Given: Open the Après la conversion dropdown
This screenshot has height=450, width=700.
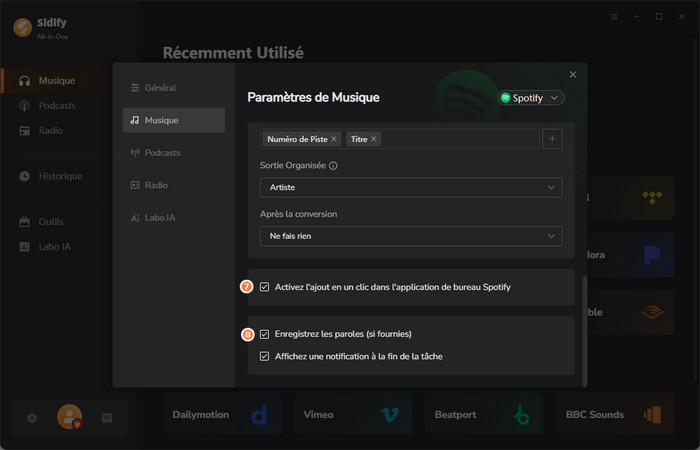Looking at the screenshot, I should [410, 236].
